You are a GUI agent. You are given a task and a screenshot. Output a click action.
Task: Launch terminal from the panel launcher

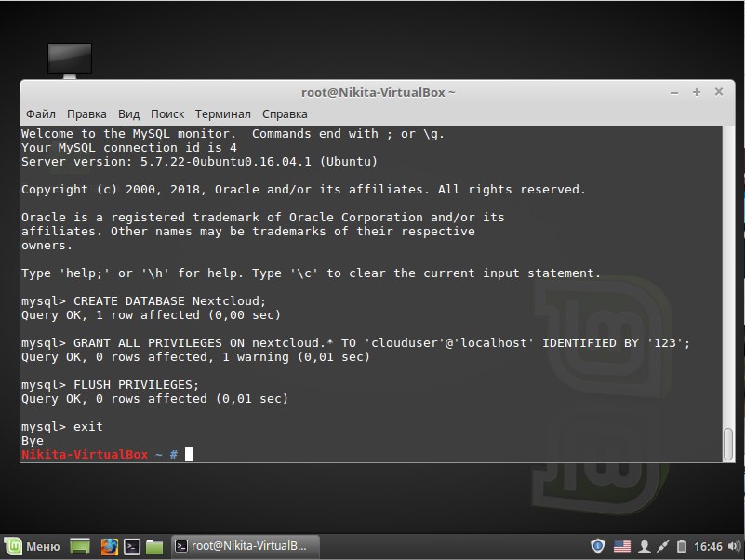click(132, 547)
